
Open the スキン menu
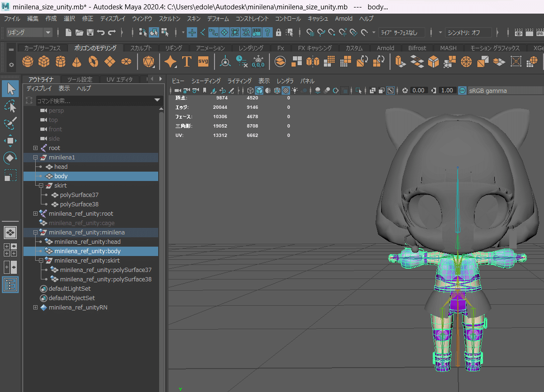point(193,19)
